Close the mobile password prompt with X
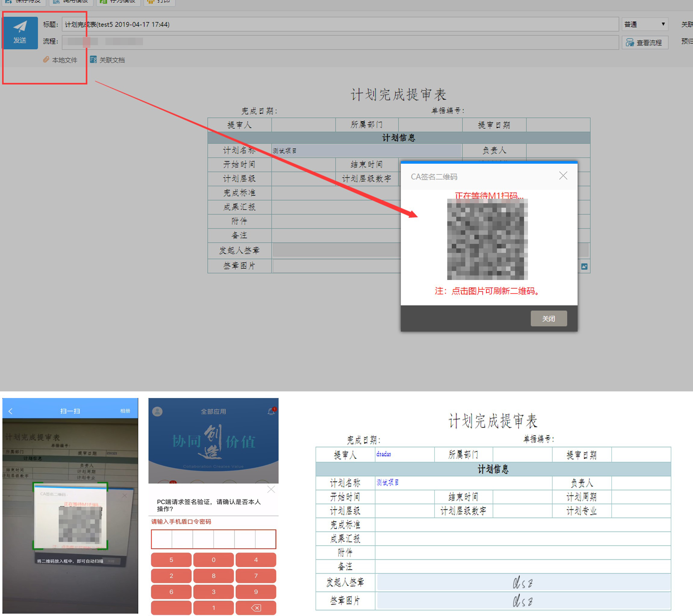 pyautogui.click(x=271, y=489)
